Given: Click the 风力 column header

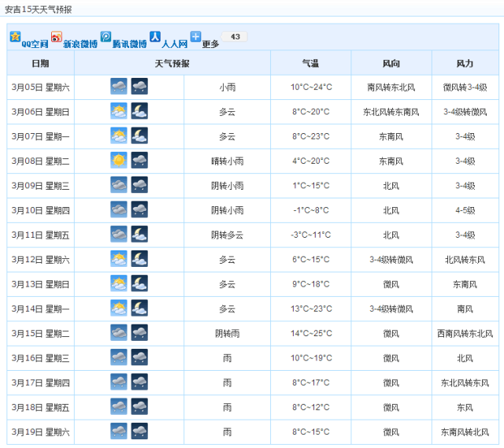Looking at the screenshot, I should (465, 63).
